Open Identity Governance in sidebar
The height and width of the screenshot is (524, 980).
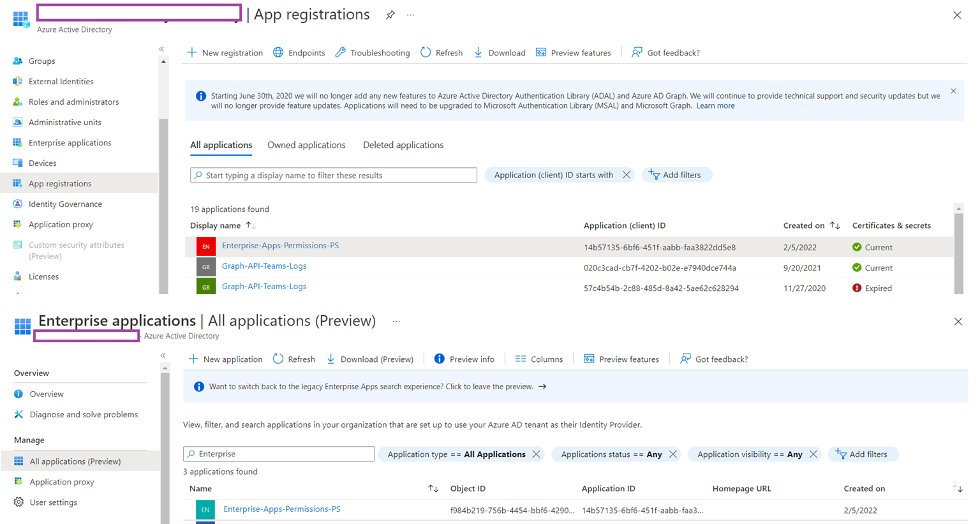(x=65, y=204)
